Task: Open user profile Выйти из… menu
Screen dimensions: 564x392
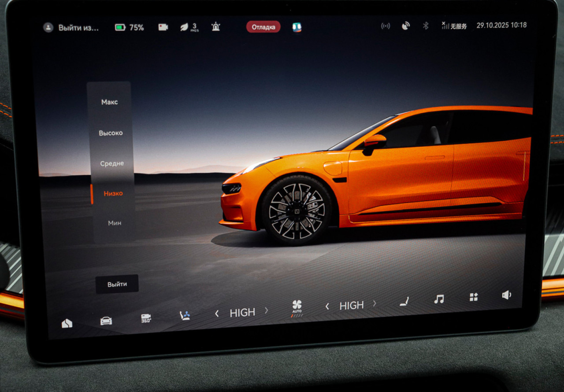Action: pos(71,28)
